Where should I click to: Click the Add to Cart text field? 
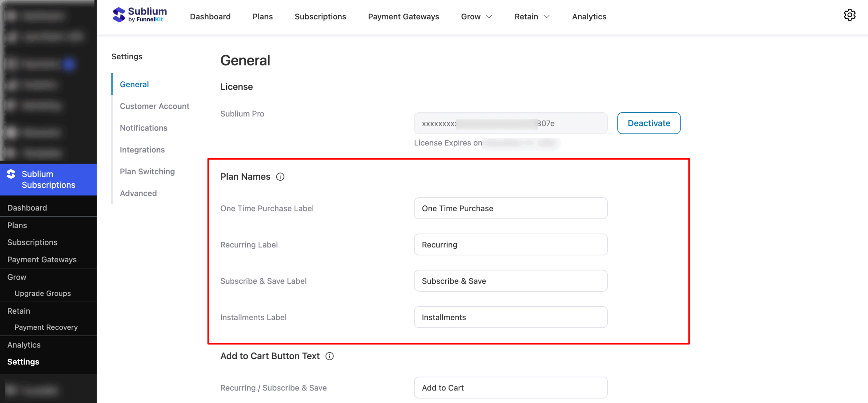point(510,387)
